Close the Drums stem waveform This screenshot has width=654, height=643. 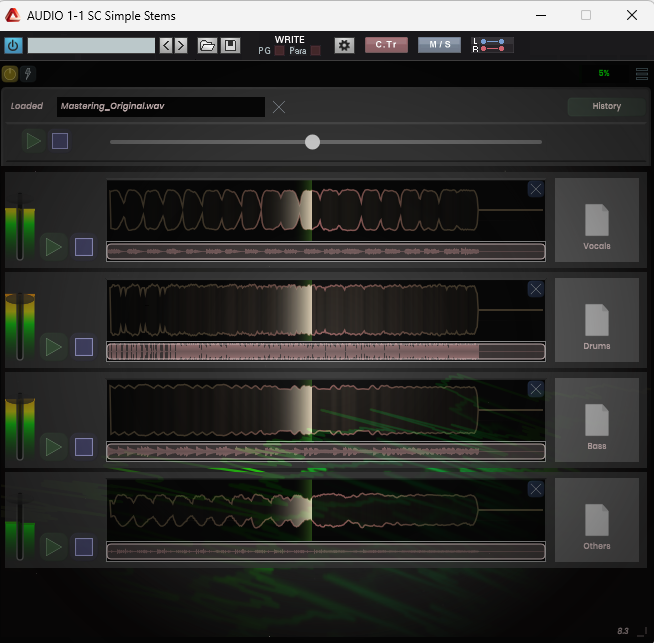click(x=536, y=289)
